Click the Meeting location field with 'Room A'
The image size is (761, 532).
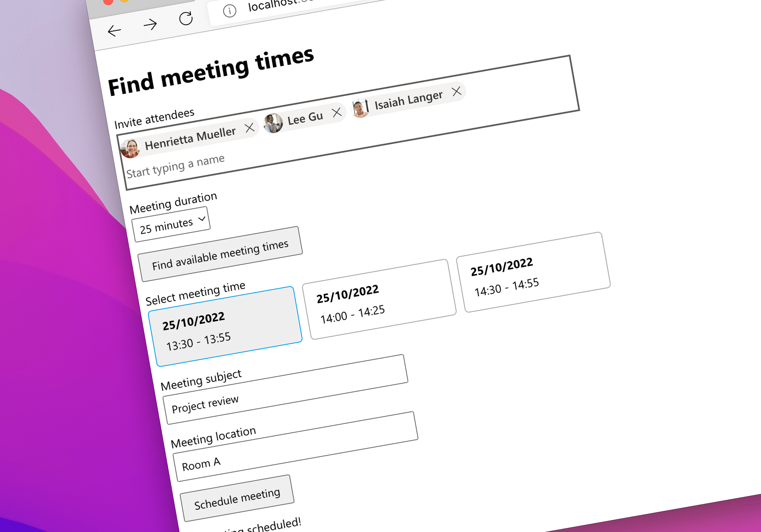[x=295, y=446]
